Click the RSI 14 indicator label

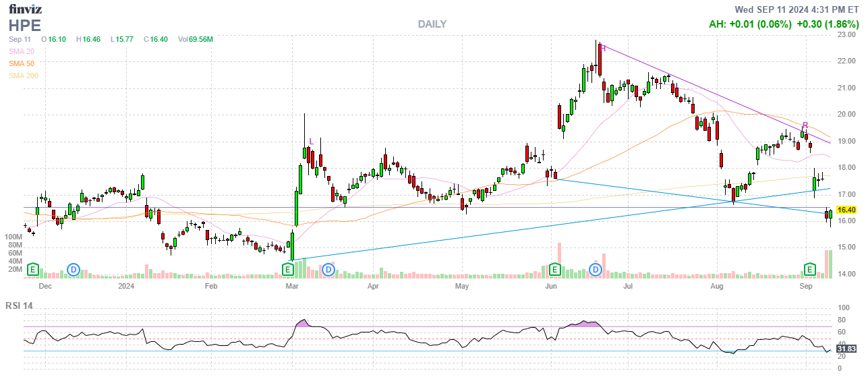coord(21,305)
